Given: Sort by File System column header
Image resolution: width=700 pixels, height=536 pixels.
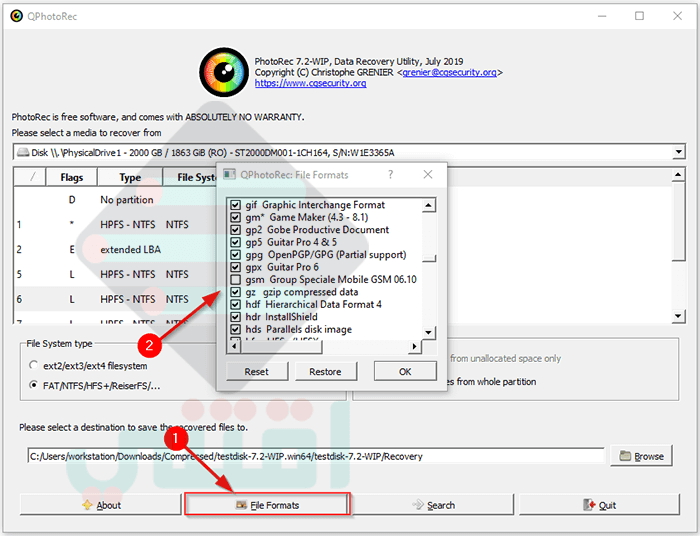Looking at the screenshot, I should click(190, 177).
